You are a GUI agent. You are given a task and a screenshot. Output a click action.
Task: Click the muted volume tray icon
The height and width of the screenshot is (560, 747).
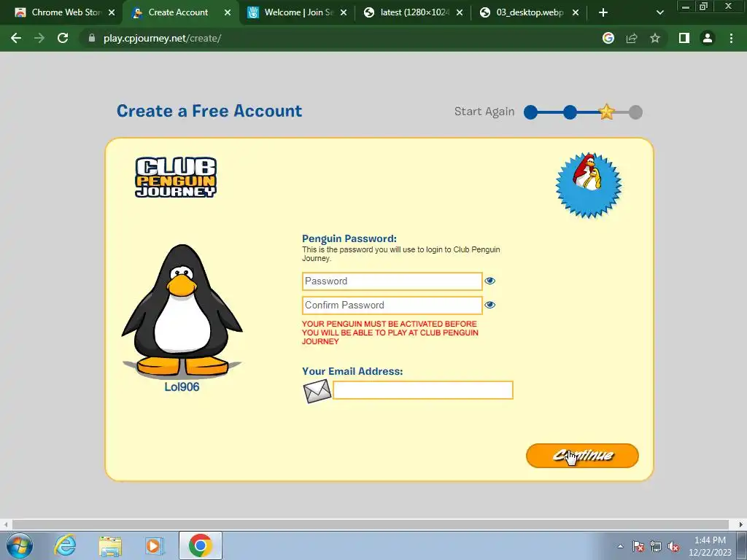673,546
